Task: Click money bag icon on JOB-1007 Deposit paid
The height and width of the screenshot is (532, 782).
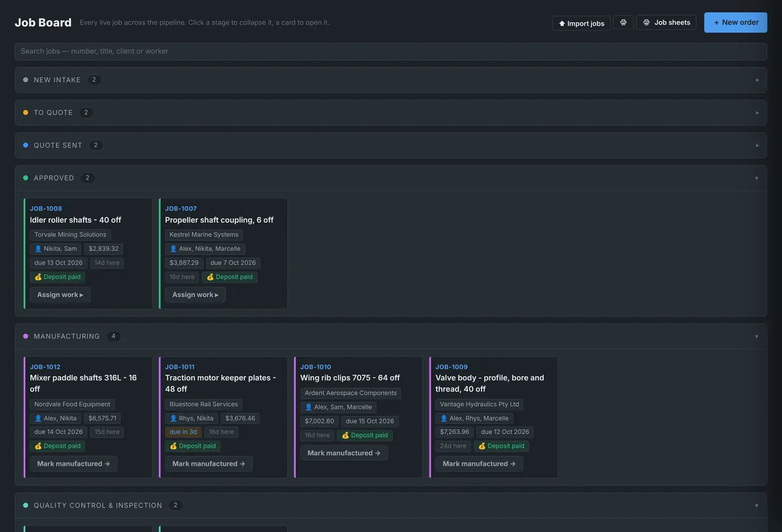Action: [x=210, y=277]
